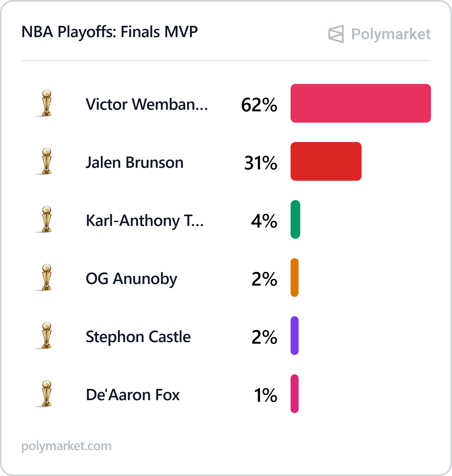Open the polymarket.com link
This screenshot has width=452, height=476.
66,446
